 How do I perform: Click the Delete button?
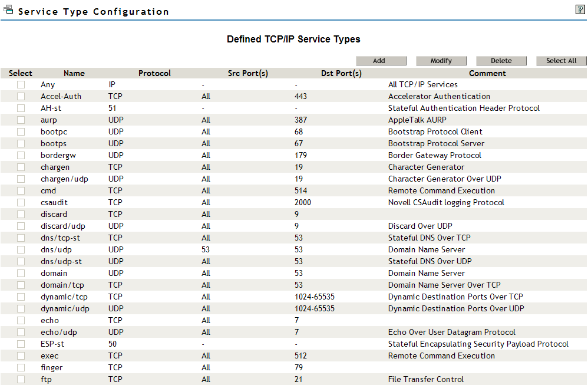[x=501, y=60]
